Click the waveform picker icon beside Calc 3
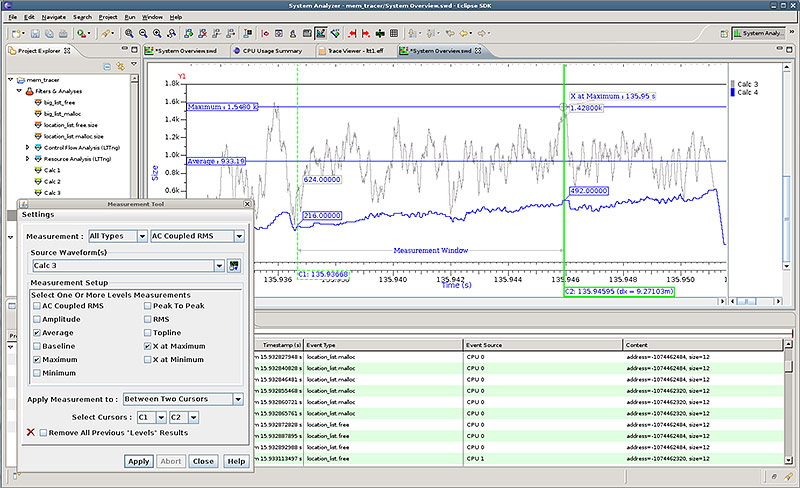Image resolution: width=800 pixels, height=488 pixels. tap(234, 266)
